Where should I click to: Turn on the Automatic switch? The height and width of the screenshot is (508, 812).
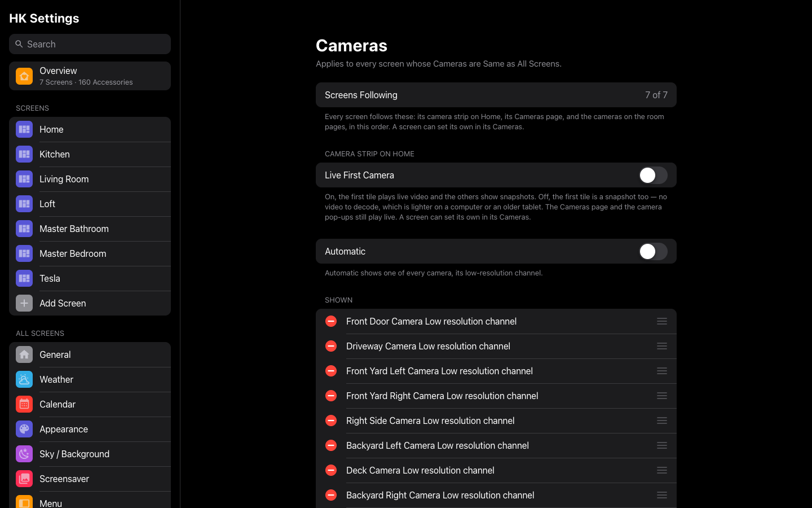(653, 251)
